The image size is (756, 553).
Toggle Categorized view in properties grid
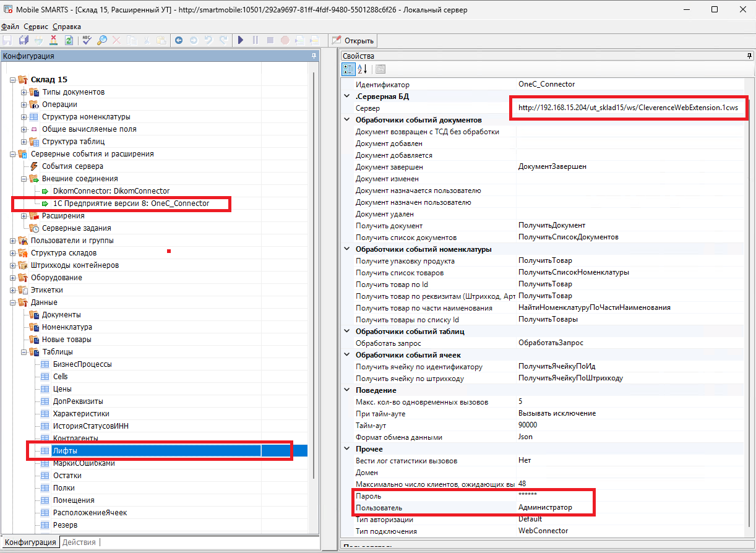pyautogui.click(x=348, y=69)
